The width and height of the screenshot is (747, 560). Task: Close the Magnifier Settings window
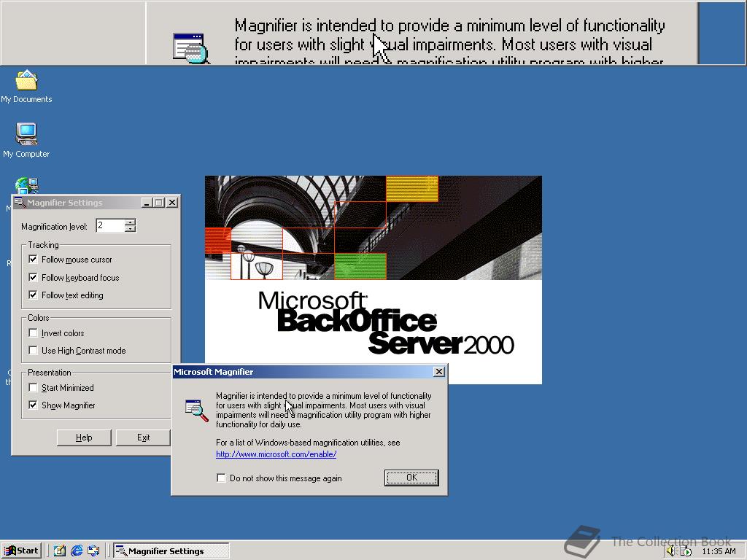pos(172,203)
